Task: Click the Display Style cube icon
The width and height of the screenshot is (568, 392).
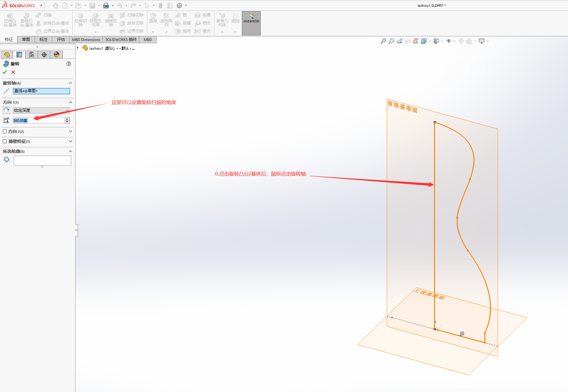Action: [x=436, y=41]
